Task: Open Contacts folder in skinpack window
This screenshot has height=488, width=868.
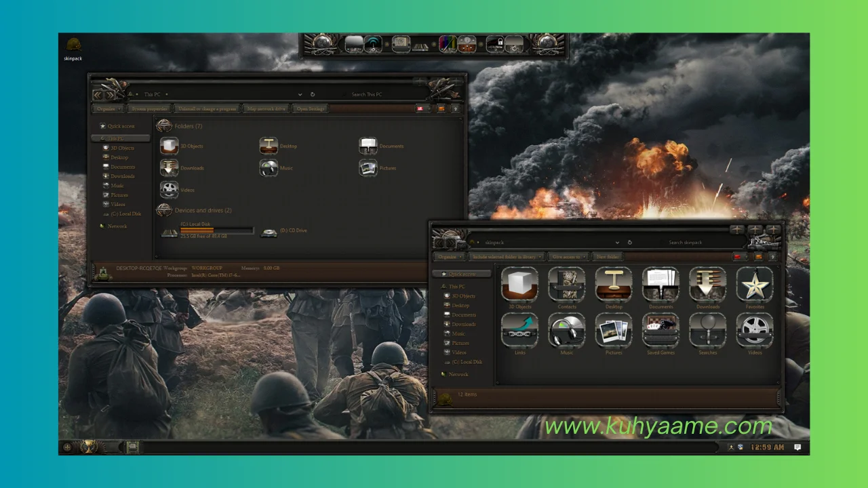Action: (567, 284)
